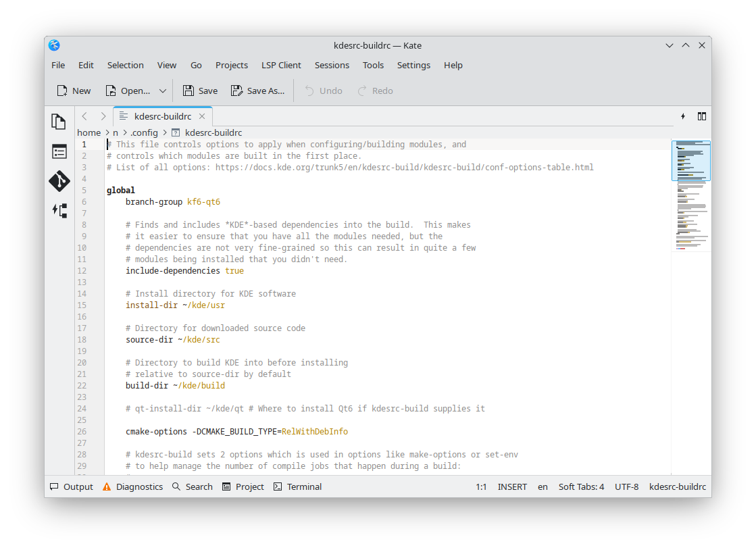
Task: Click the Save As... button
Action: pyautogui.click(x=257, y=91)
